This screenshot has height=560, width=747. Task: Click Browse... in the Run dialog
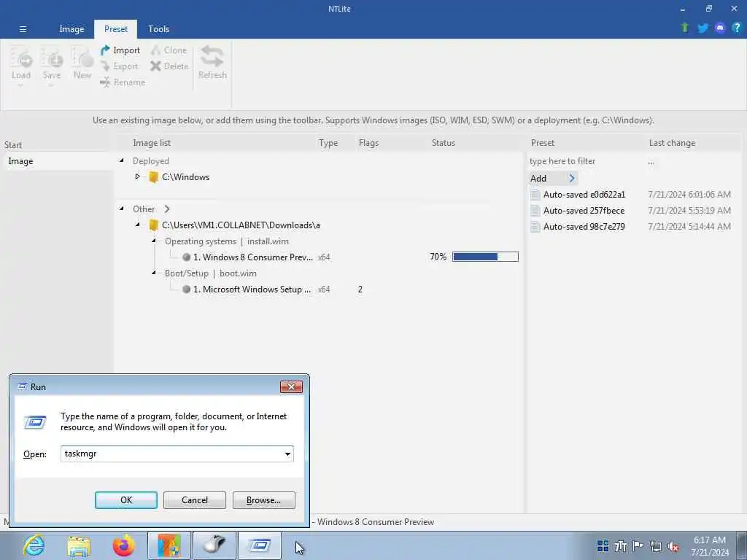[x=263, y=500]
